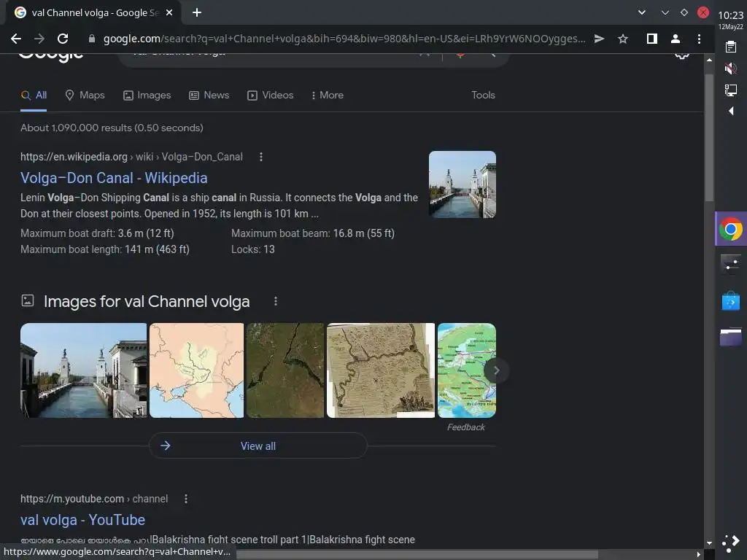Viewport: 747px width, 560px height.
Task: Switch to the Videos tab
Action: [x=270, y=96]
